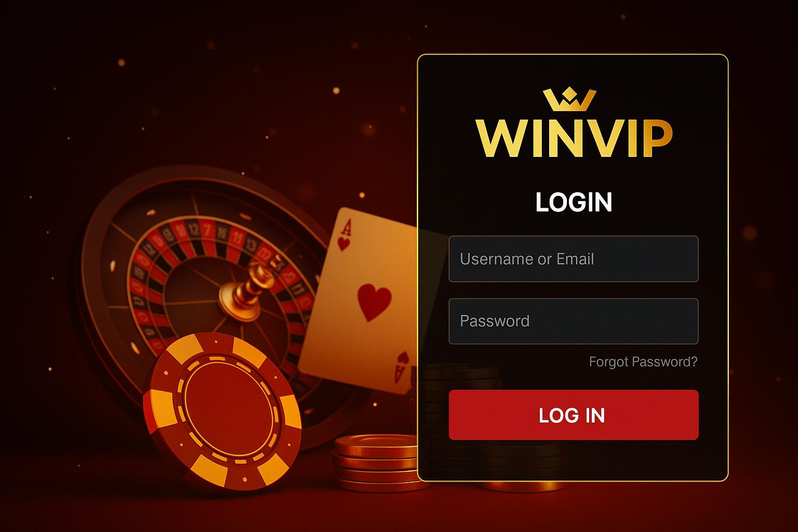The image size is (798, 532).
Task: Click the small heart below the card's A
Action: (x=343, y=244)
